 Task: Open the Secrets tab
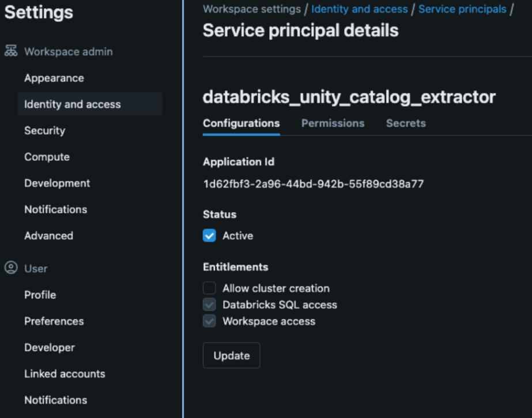[406, 123]
